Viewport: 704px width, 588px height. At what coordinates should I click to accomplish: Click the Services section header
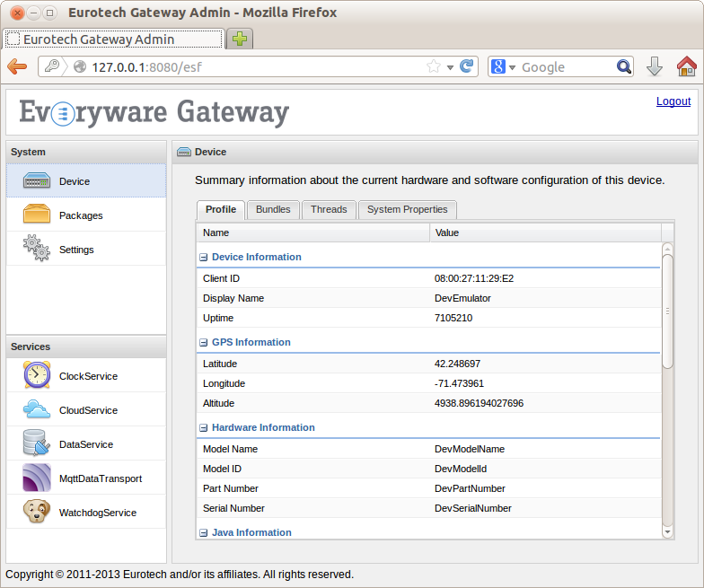click(86, 347)
